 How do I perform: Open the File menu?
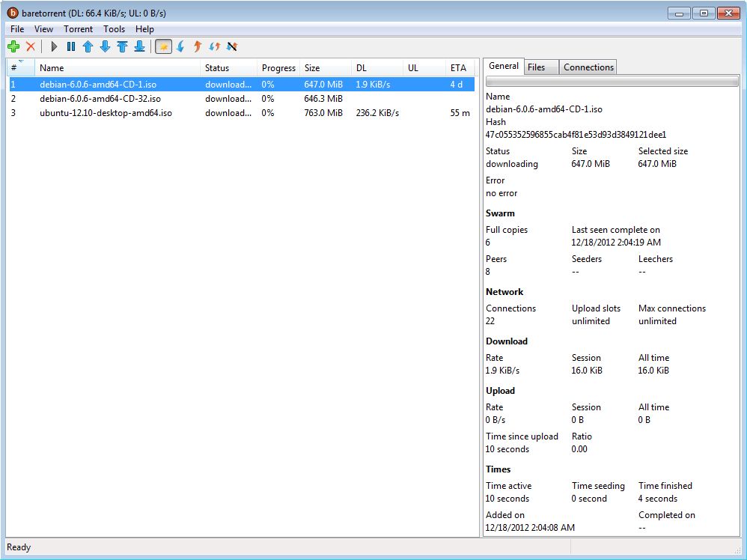[16, 28]
